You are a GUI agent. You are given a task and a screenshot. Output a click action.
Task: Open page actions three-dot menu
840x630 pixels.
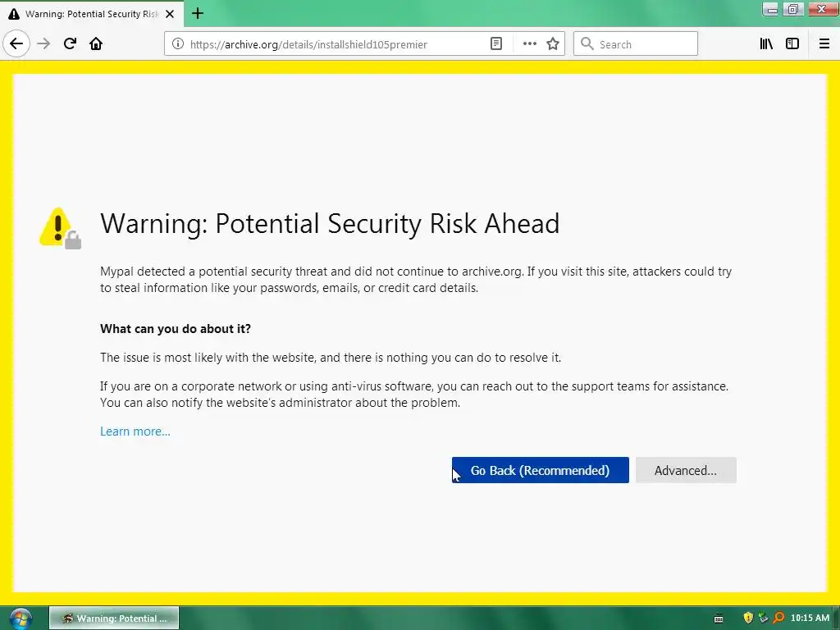pos(529,44)
